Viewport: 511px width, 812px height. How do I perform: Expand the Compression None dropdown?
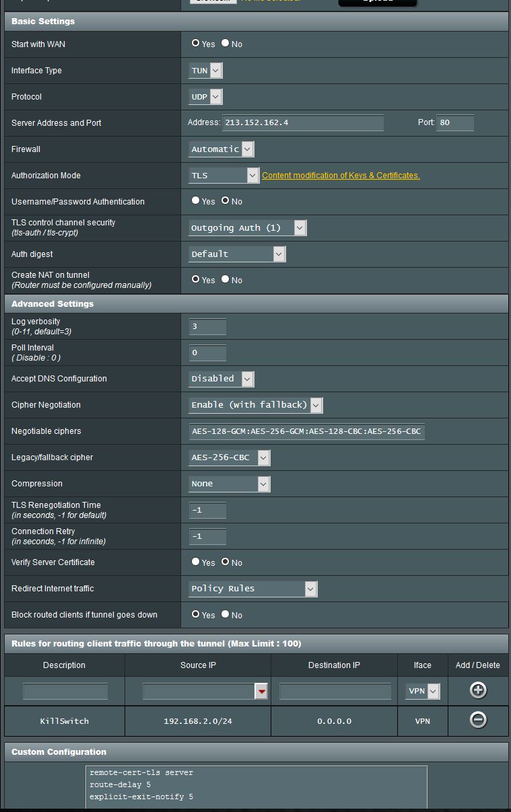(230, 484)
